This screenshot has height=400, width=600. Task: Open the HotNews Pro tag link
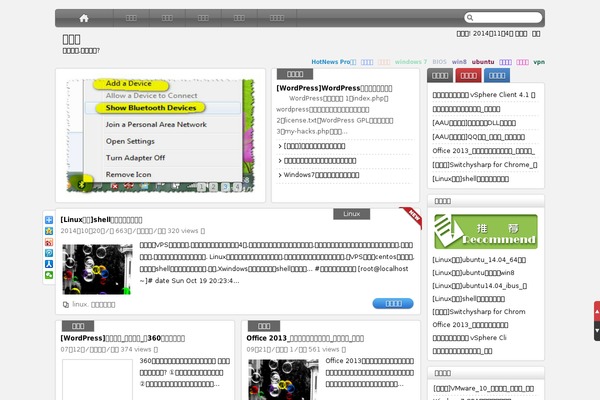tap(334, 62)
